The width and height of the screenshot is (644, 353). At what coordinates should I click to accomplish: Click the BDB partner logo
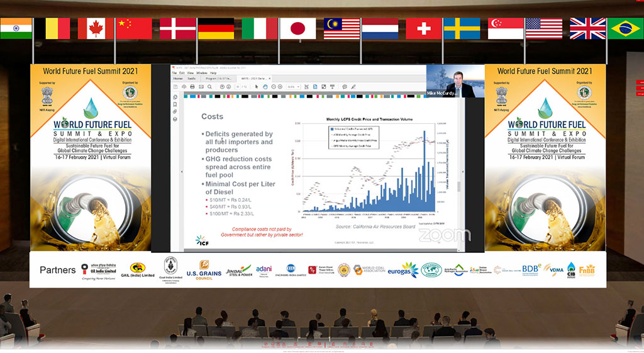pos(531,270)
